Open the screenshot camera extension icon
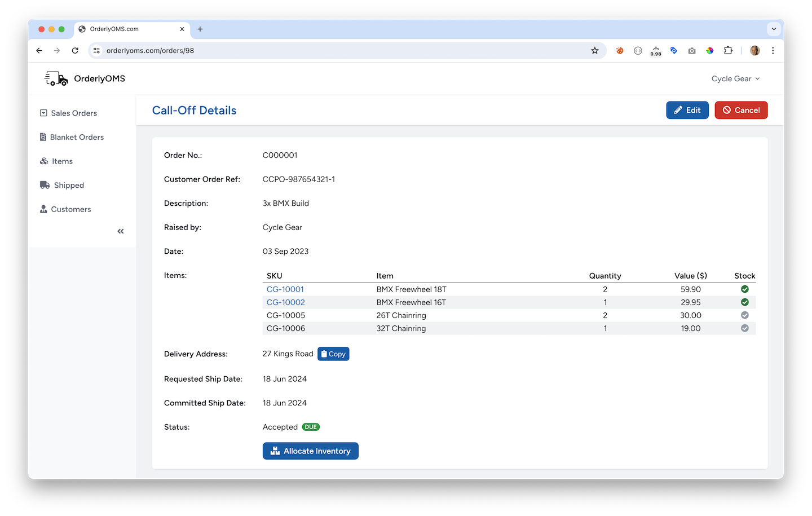 pyautogui.click(x=692, y=50)
